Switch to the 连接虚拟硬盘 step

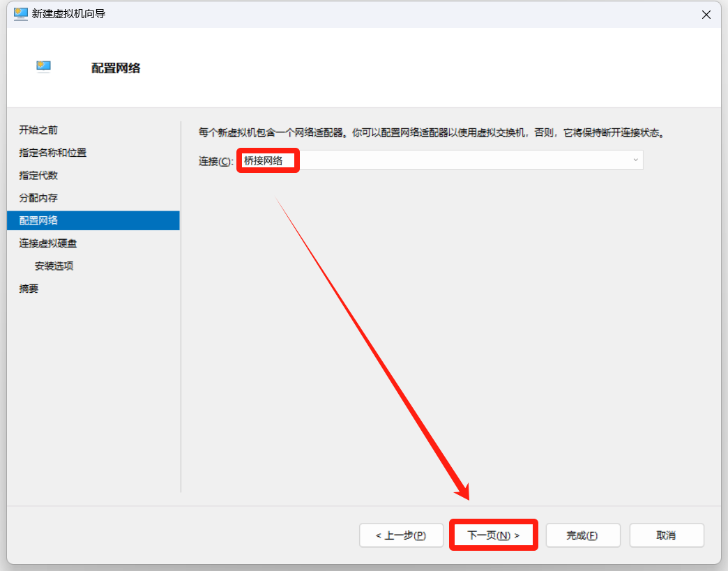48,243
